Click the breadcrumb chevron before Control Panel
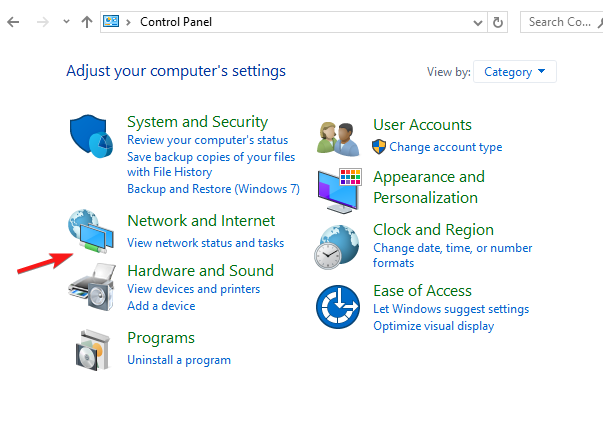The height and width of the screenshot is (425, 603). pyautogui.click(x=128, y=22)
